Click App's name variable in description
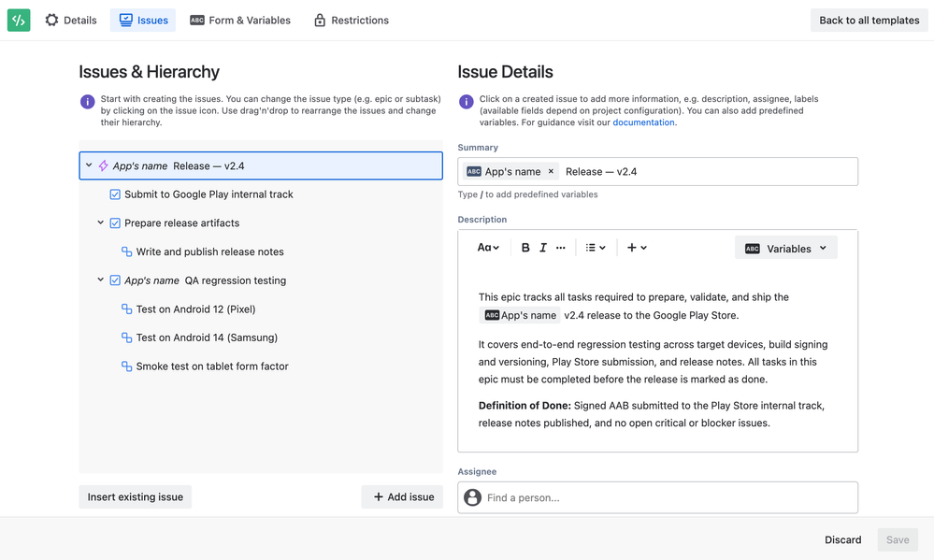Screen dimensions: 934x560 pyautogui.click(x=520, y=315)
